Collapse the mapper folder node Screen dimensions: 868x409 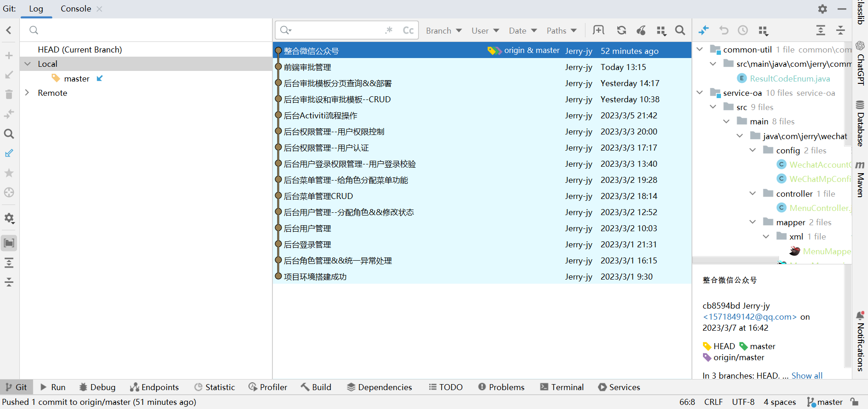(x=753, y=222)
